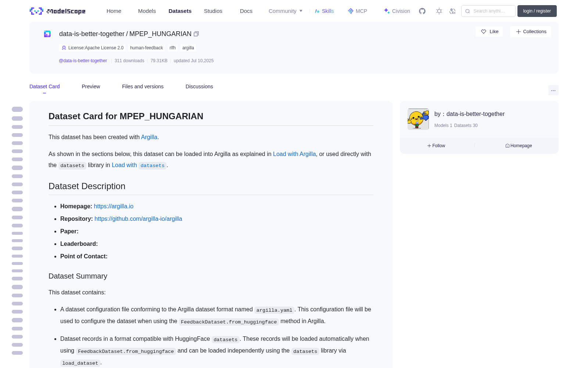Open the GitHub icon link
This screenshot has height=368, width=588.
coord(422,11)
